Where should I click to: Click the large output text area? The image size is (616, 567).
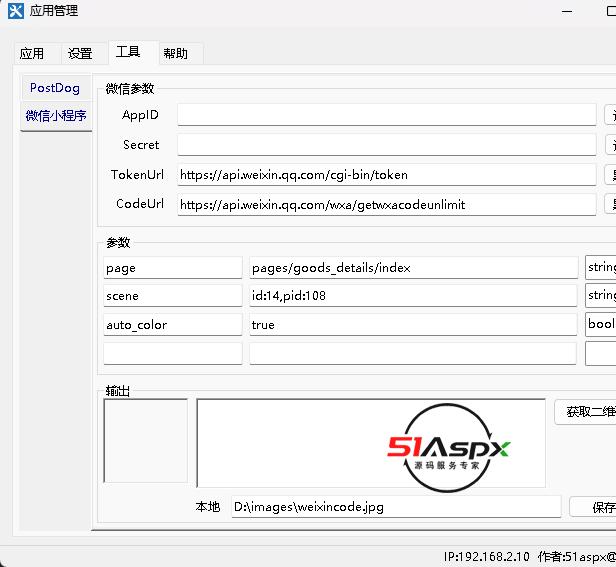point(371,443)
